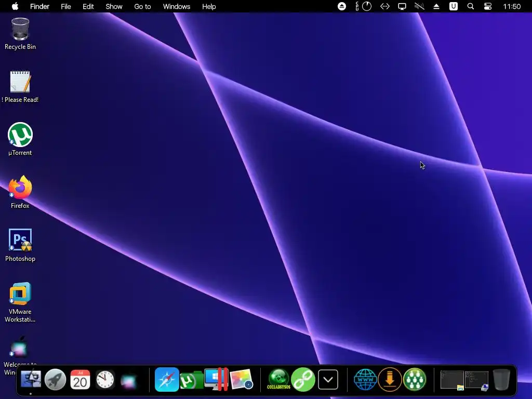Open the Clock icon in dock
This screenshot has height=399, width=532.
(x=105, y=379)
